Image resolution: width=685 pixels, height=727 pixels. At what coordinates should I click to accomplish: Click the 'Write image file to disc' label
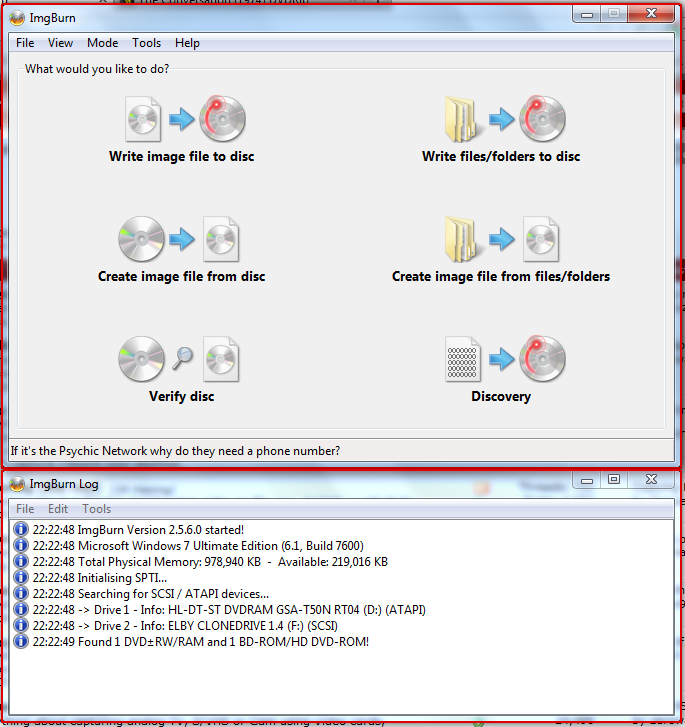click(182, 157)
